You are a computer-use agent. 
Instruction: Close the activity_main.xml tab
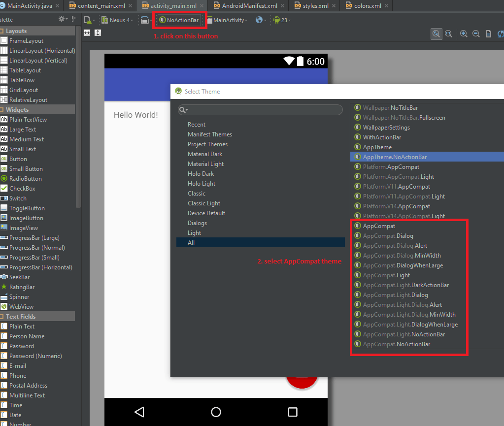tap(202, 6)
